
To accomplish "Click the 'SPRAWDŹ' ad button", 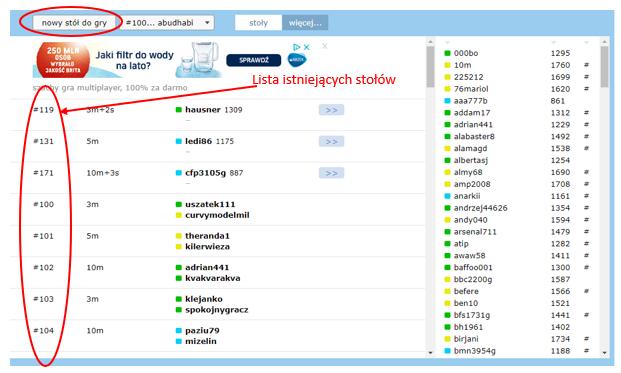I will 254,60.
